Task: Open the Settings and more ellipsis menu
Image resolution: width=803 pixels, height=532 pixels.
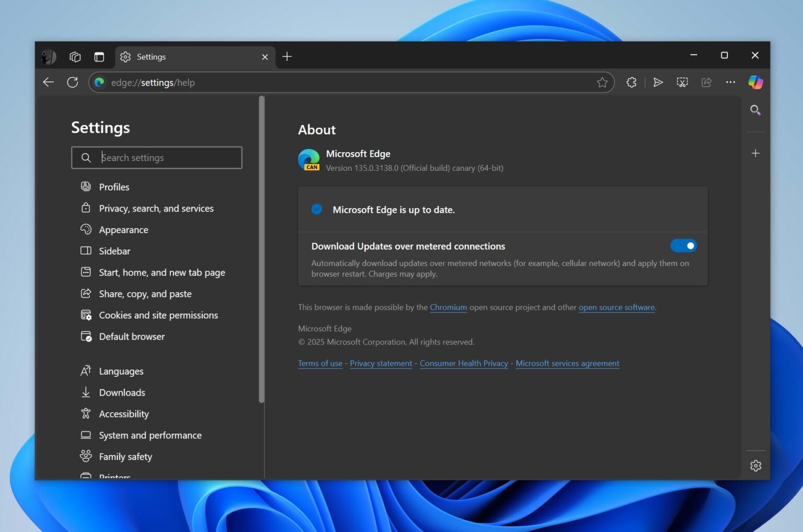Action: coord(730,82)
